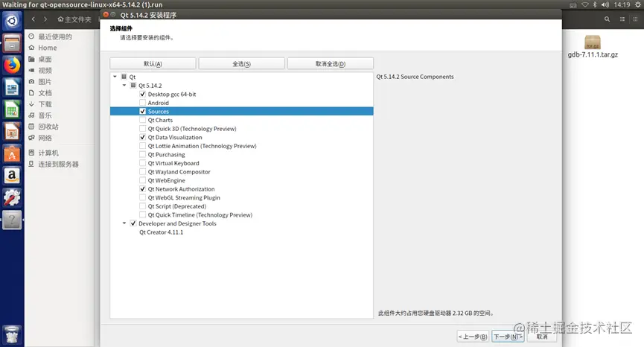Collapse the Qt 5.14.2 tree node
This screenshot has height=347, width=644.
124,86
